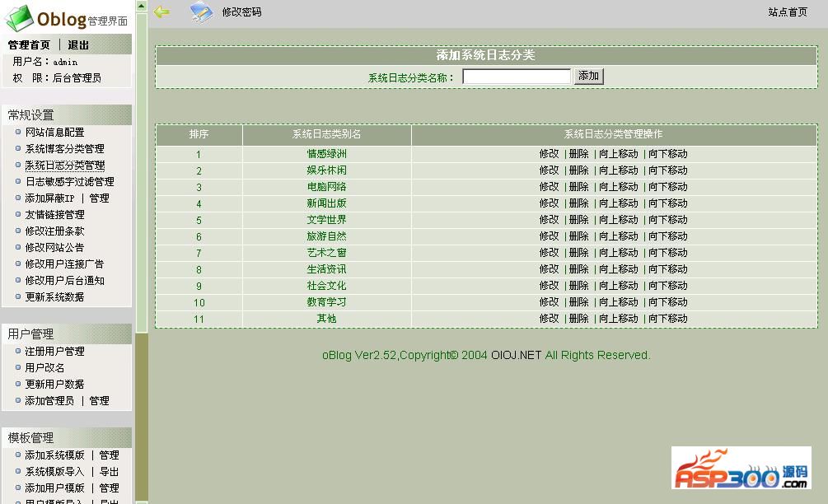Click 修改 for 教育学习 row
The width and height of the screenshot is (828, 504).
pyautogui.click(x=549, y=302)
